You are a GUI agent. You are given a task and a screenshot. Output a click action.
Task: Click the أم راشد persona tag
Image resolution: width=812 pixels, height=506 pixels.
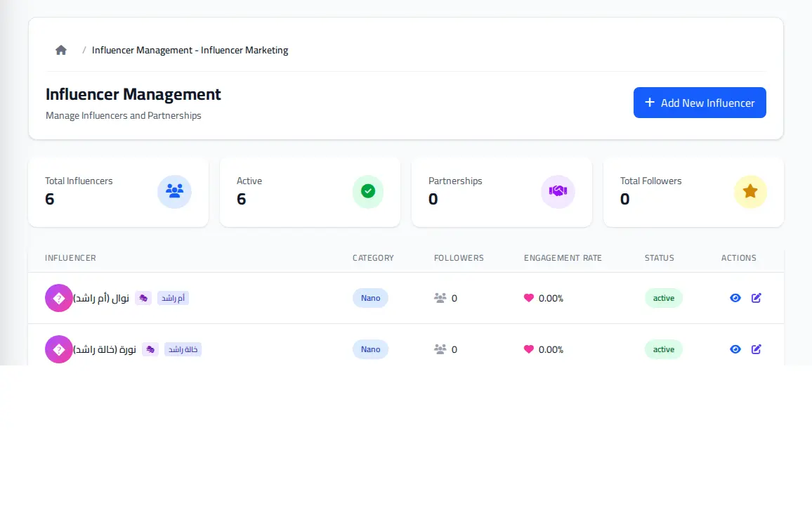tap(173, 298)
